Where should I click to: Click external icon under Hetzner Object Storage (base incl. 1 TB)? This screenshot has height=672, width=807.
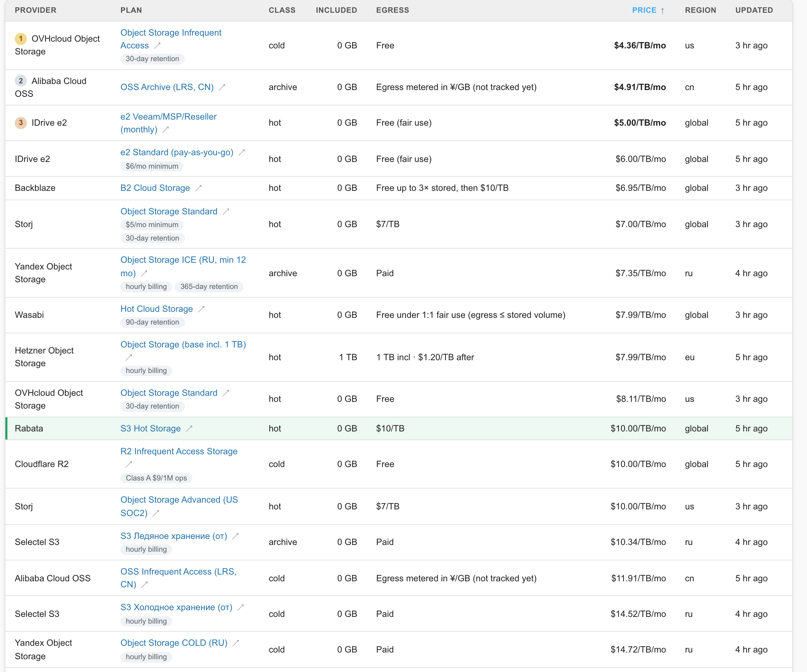129,358
